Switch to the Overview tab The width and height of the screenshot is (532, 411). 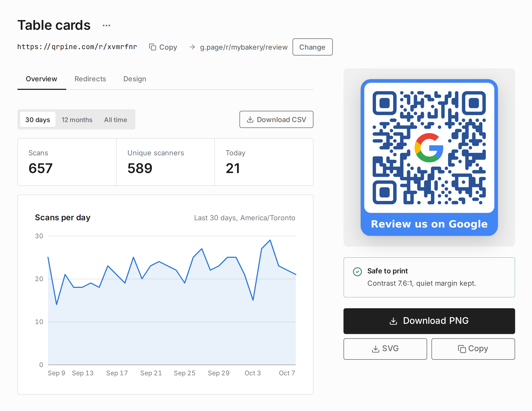[x=42, y=79]
